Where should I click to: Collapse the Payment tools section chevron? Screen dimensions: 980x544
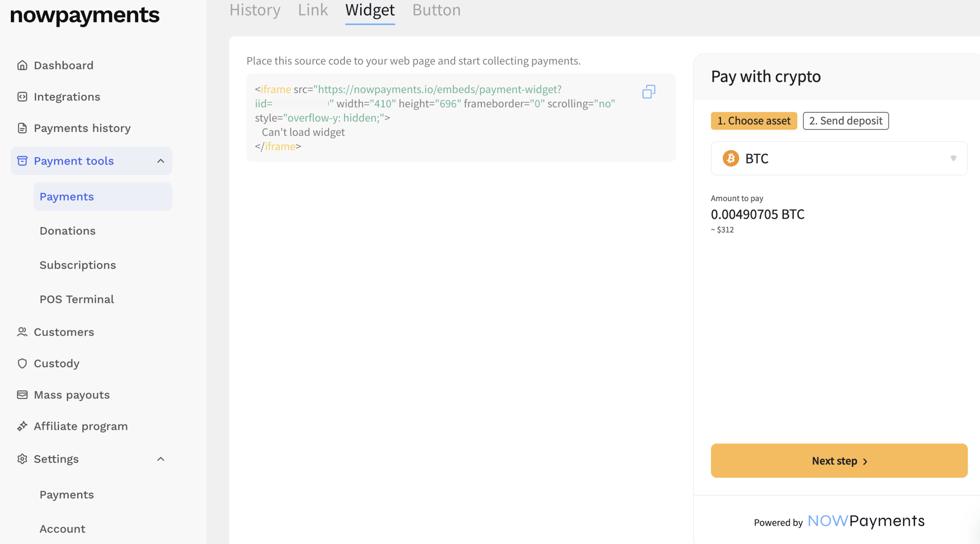click(x=161, y=160)
